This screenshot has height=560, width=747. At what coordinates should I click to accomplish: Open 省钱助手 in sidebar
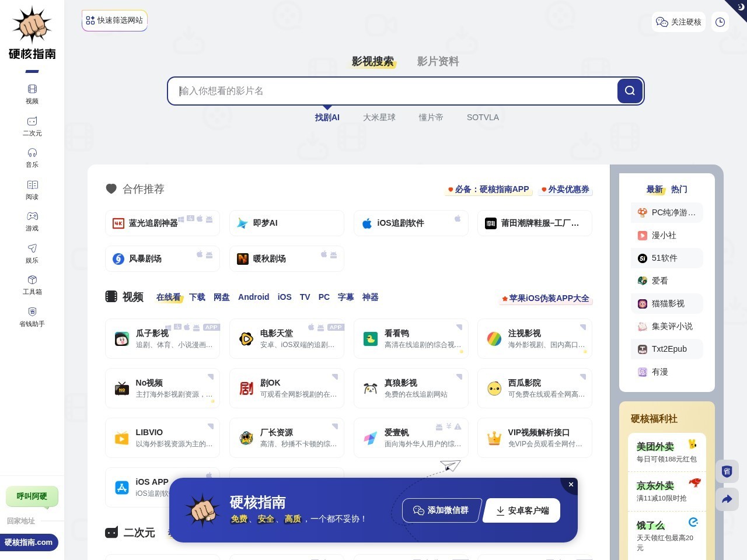(32, 317)
